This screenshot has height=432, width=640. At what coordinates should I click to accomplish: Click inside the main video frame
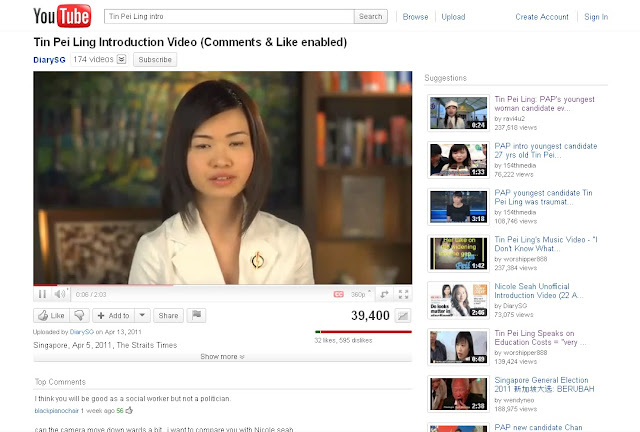click(222, 178)
